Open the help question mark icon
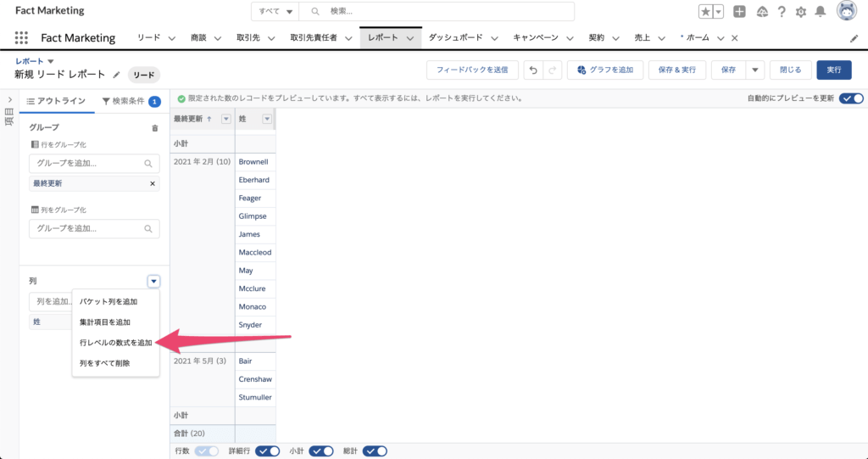The image size is (868, 459). click(x=781, y=12)
